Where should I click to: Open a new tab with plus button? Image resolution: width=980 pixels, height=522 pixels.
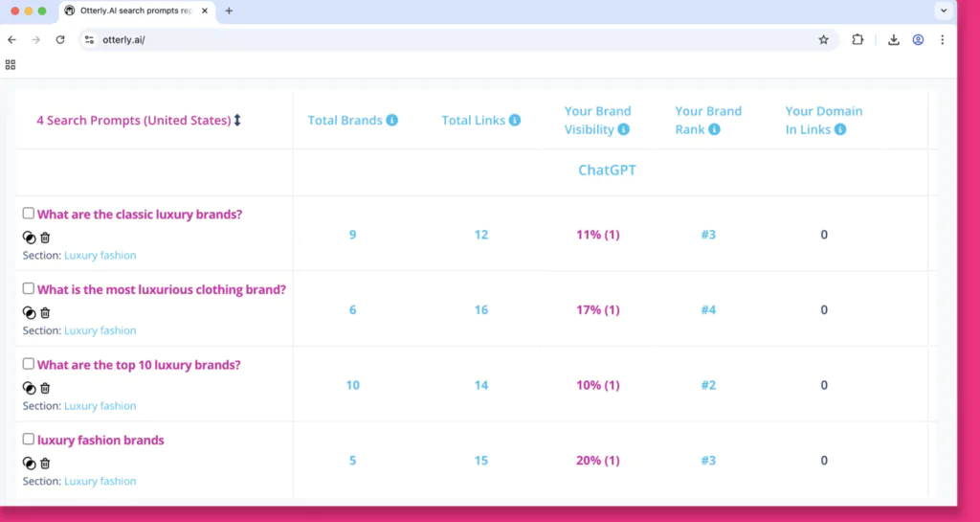[229, 11]
